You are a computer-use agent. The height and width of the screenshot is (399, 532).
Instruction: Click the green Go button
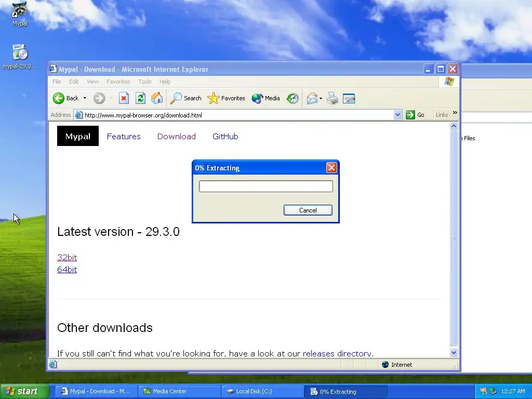[415, 115]
